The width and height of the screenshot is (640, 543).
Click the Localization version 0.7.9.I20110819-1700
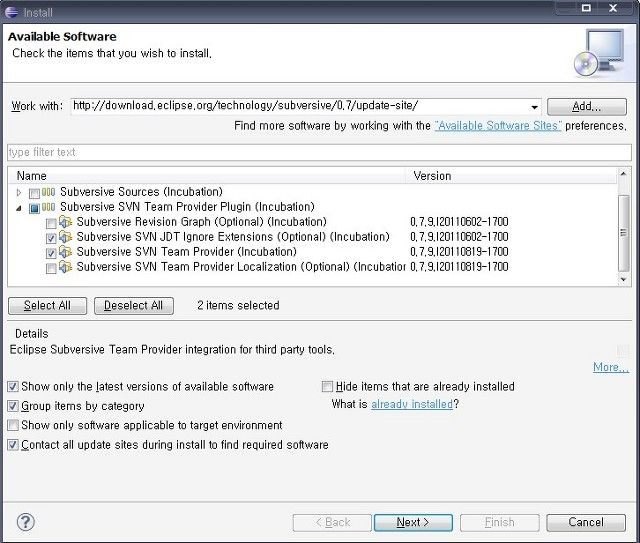pyautogui.click(x=459, y=267)
